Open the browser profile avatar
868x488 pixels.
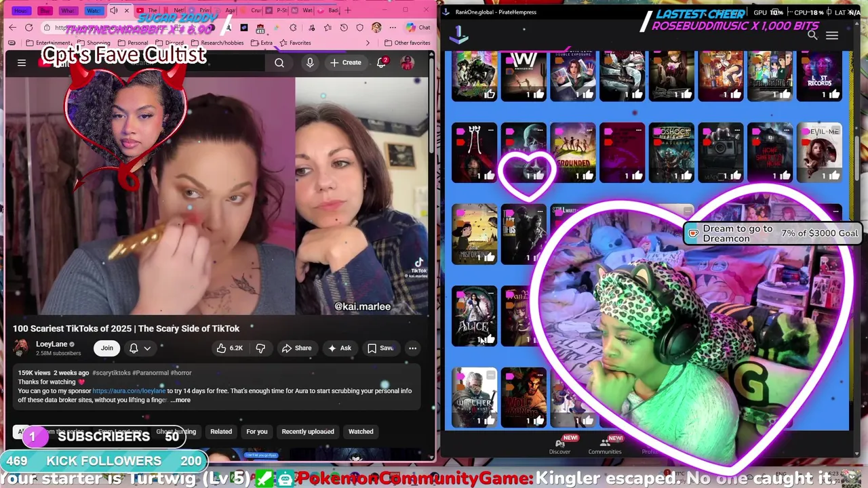coord(376,28)
